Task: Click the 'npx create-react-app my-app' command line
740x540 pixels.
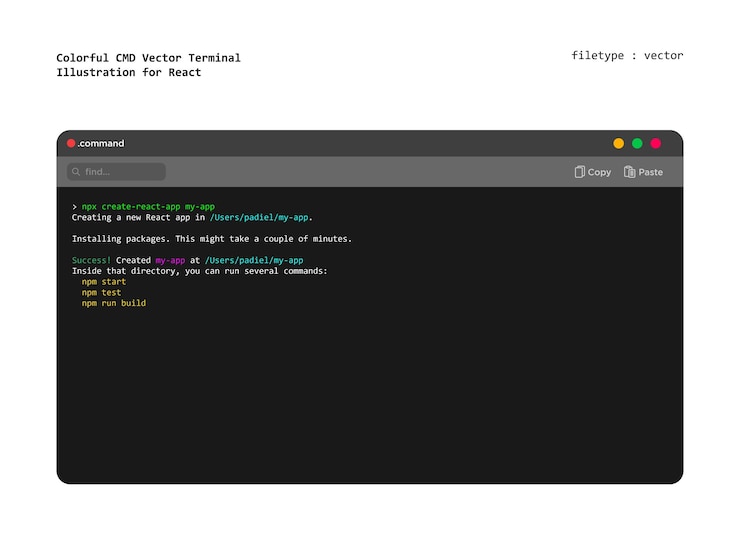Action: click(148, 207)
